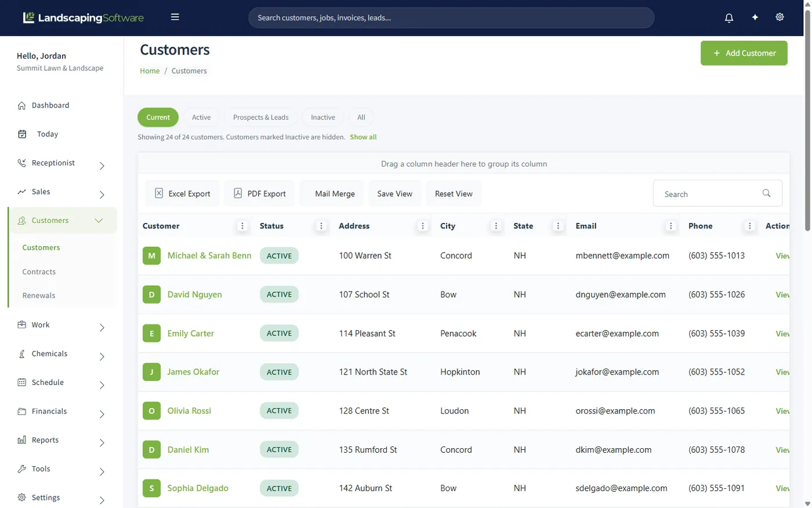The height and width of the screenshot is (508, 812).
Task: Open the State column options menu
Action: [558, 226]
